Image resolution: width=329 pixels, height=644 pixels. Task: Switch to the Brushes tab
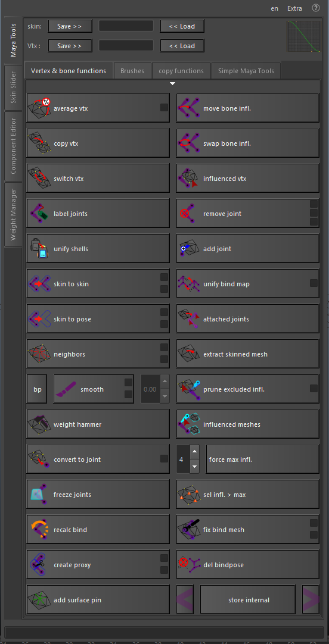click(x=132, y=71)
